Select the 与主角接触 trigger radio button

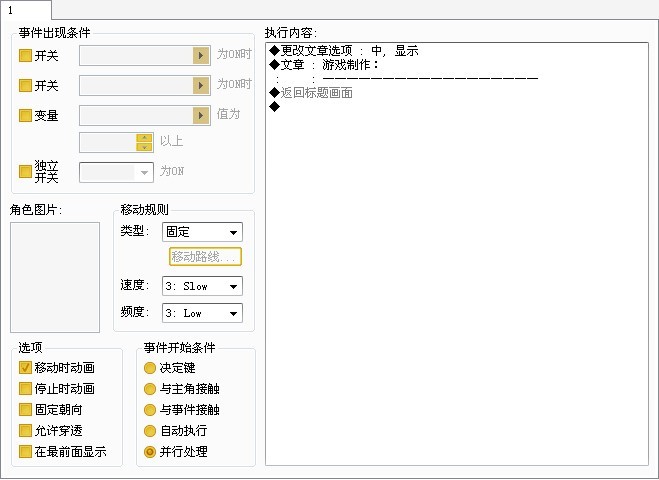point(150,389)
